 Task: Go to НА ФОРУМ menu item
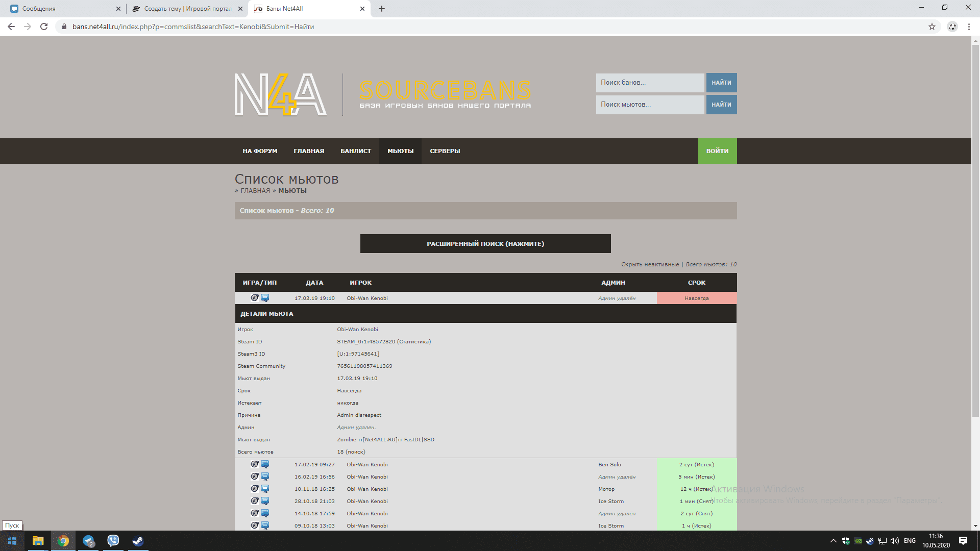click(260, 151)
